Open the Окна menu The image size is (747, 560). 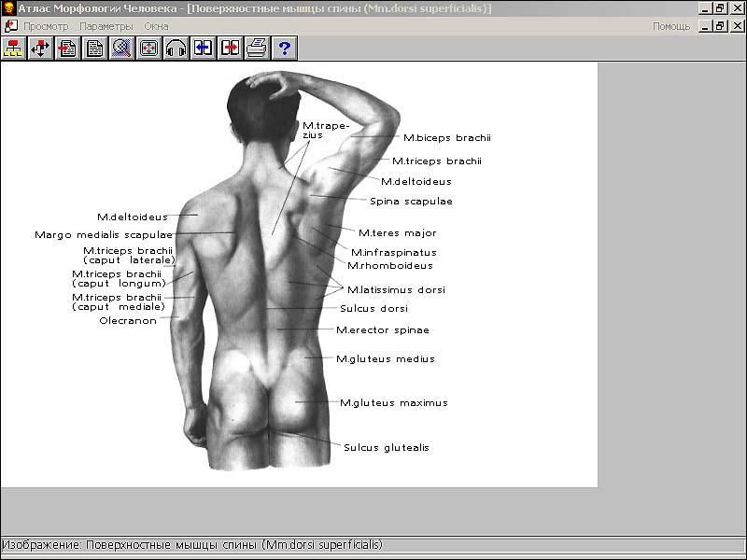156,26
